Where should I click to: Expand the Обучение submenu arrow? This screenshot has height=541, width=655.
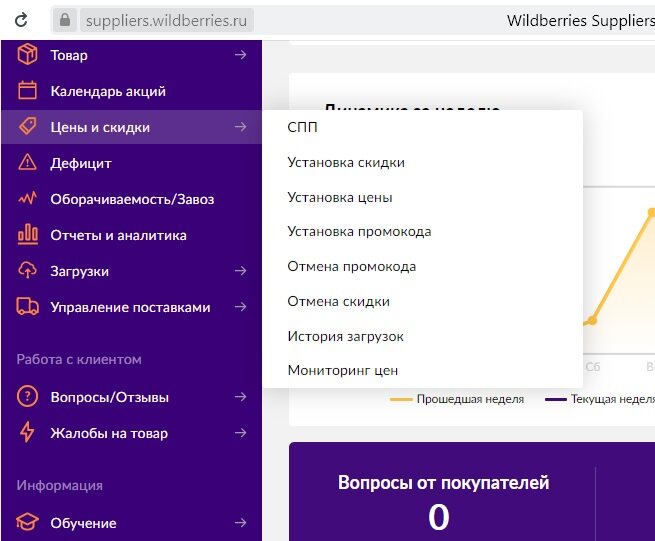[240, 523]
